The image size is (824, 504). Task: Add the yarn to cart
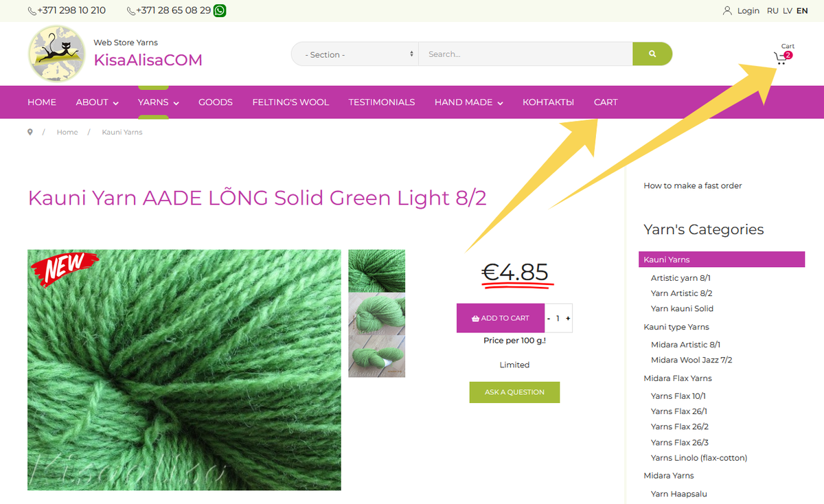coord(501,318)
